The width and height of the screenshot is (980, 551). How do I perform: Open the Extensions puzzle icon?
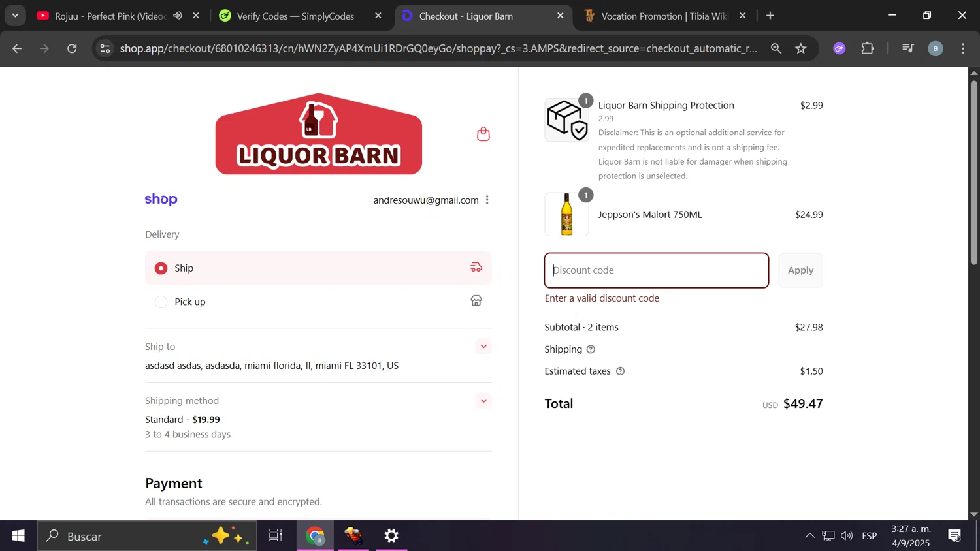tap(868, 48)
